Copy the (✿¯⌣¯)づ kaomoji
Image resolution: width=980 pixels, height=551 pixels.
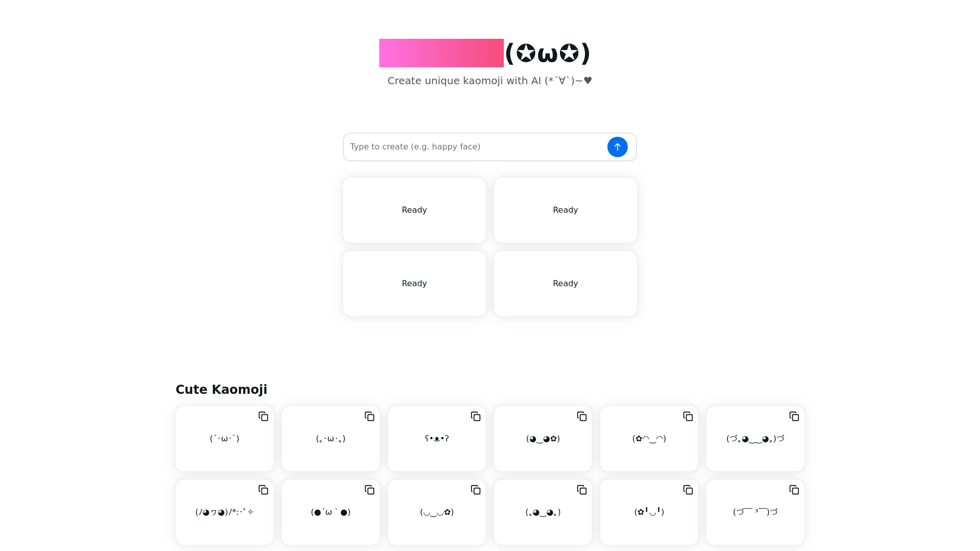click(x=794, y=490)
